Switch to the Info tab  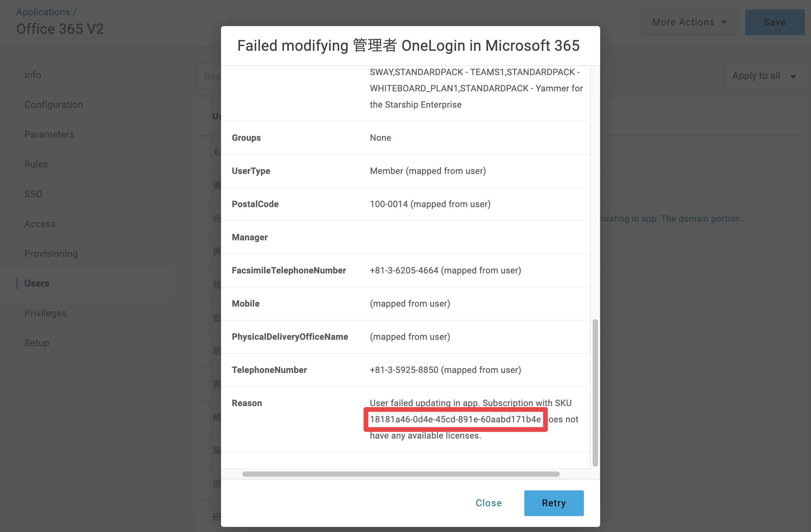pos(33,74)
